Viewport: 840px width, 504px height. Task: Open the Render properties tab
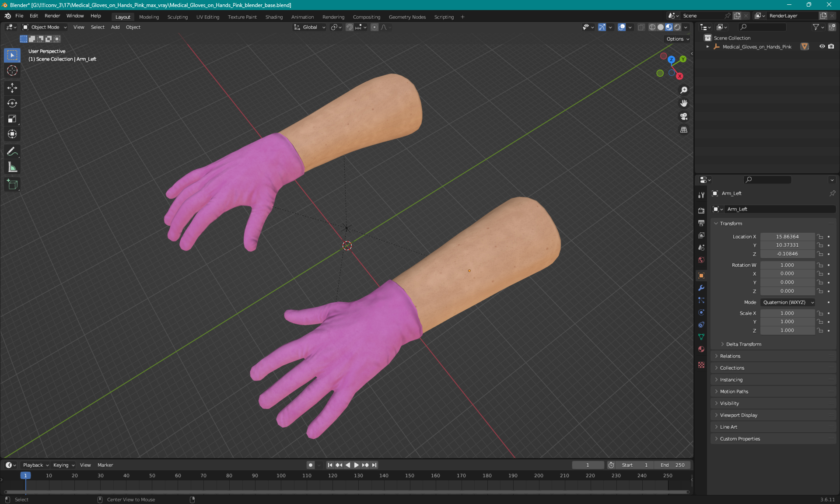701,210
